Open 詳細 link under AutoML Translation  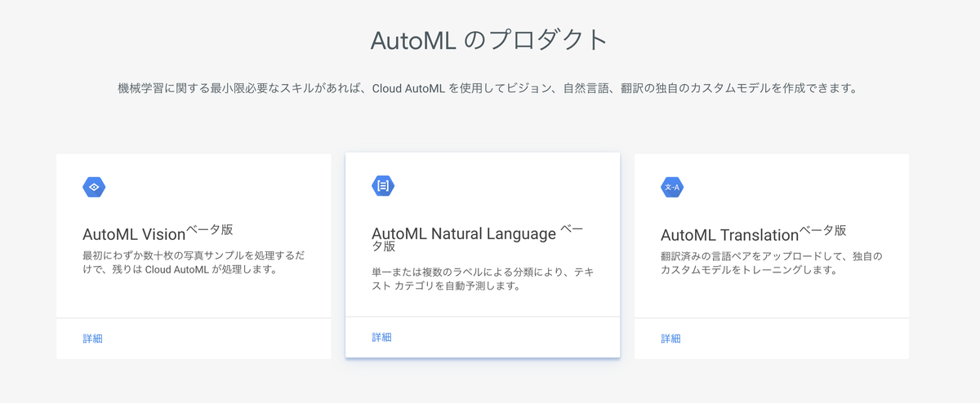pyautogui.click(x=671, y=339)
